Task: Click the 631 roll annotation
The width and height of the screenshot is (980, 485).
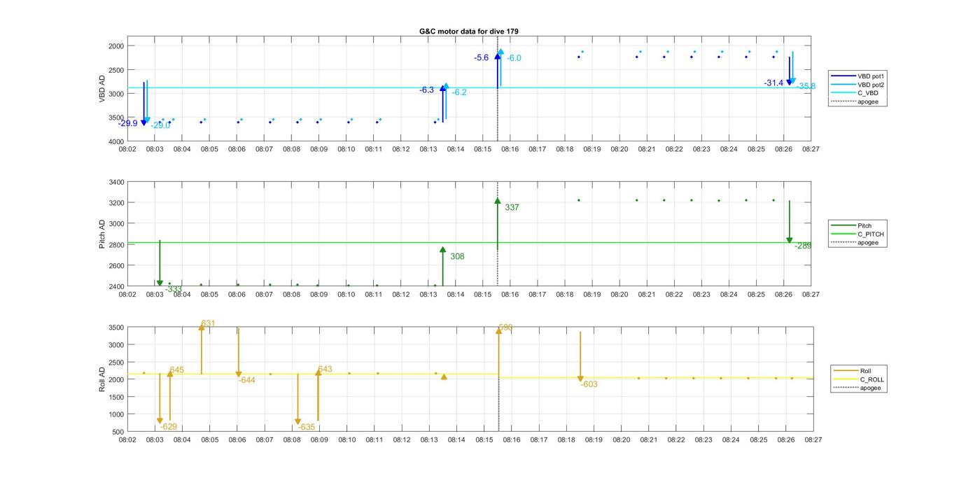Action: pos(208,323)
